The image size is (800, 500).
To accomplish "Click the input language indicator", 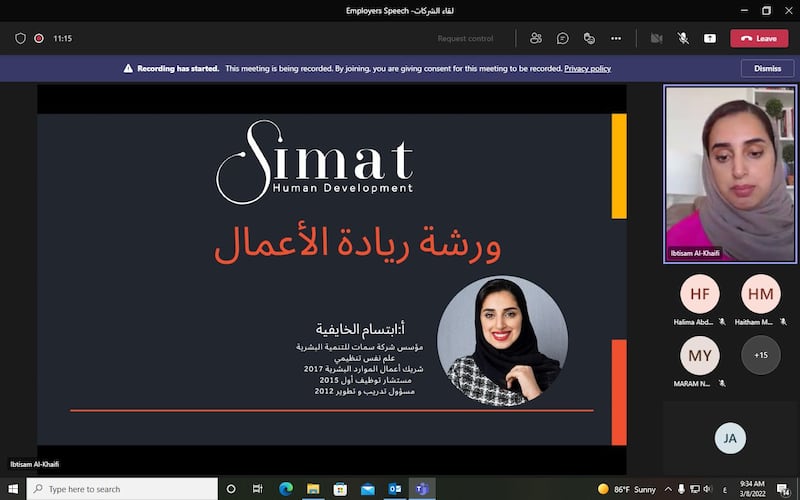I will tap(724, 490).
